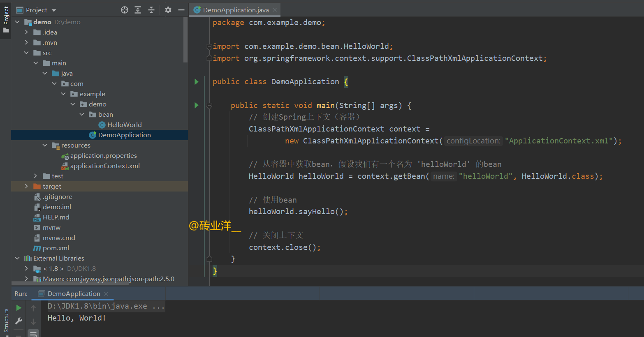The image size is (644, 337).
Task: Rerun DemoApplication with green play button
Action: pos(19,308)
